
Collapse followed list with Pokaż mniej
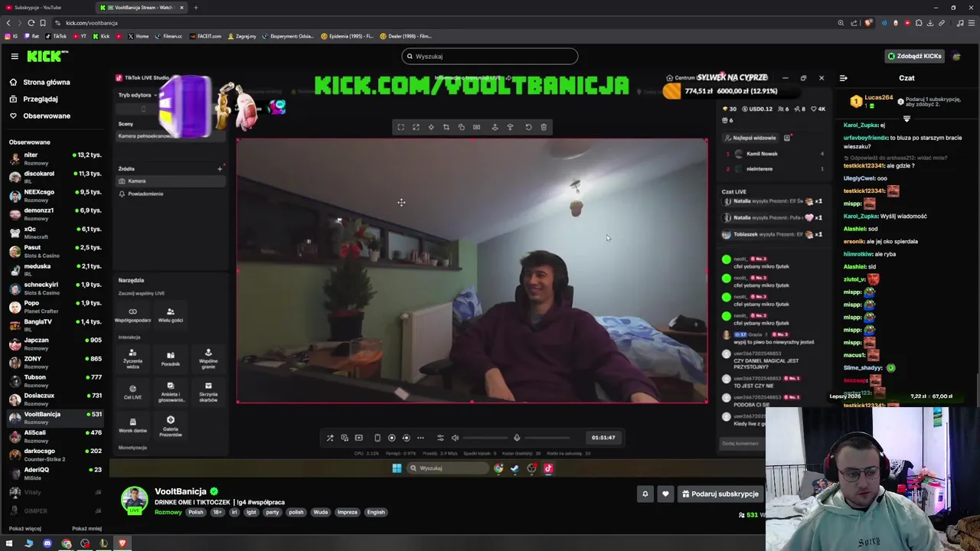[x=87, y=528]
